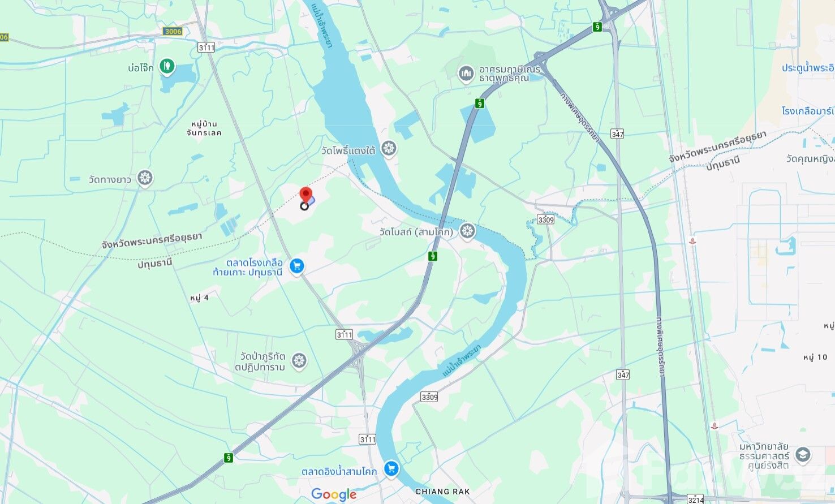Screen dimensions: 835x504
Task: Click the route 3006 road shield
Action: (x=173, y=31)
